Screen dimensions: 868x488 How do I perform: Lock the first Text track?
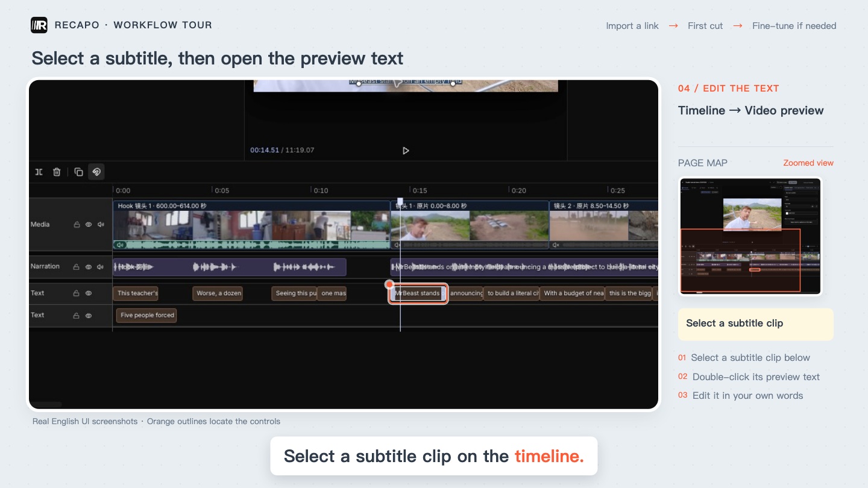(77, 293)
